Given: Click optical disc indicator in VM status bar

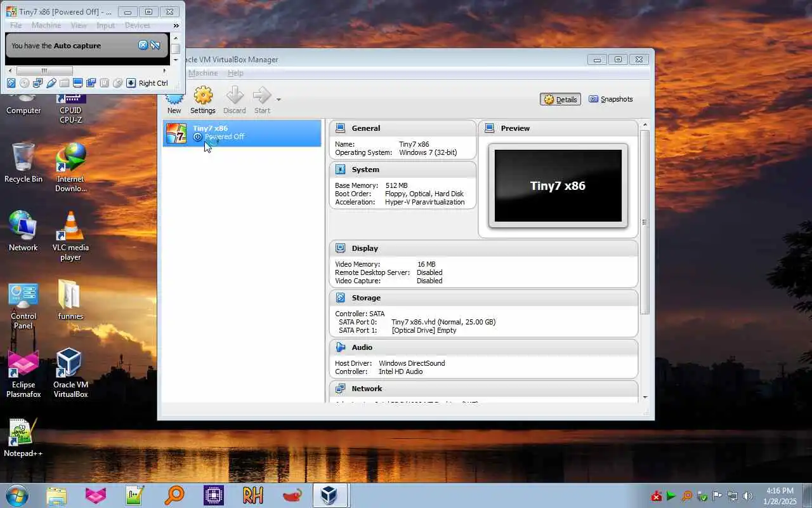Looking at the screenshot, I should coord(25,83).
